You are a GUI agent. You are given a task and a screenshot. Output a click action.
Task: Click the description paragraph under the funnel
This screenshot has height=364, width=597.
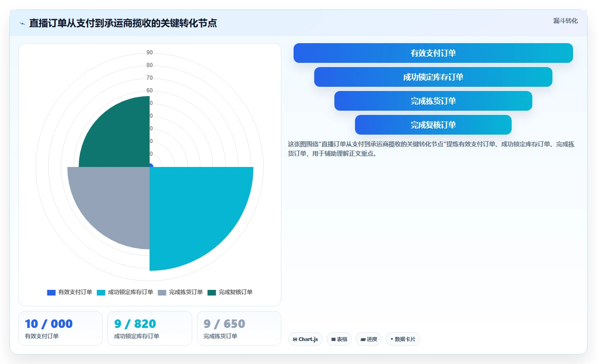tap(431, 149)
